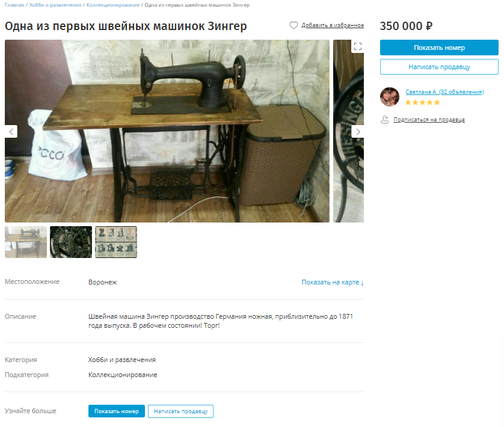
Task: Open the Показать на карте link
Action: coord(333,282)
